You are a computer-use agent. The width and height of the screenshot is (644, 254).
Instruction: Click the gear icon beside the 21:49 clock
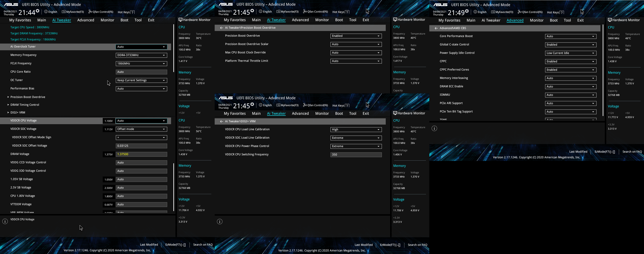pyautogui.click(x=467, y=11)
